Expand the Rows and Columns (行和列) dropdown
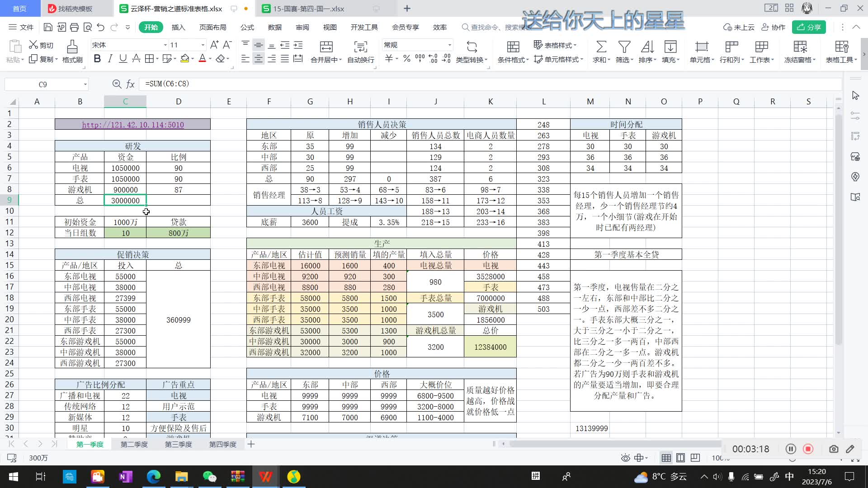The image size is (868, 488). 741,60
